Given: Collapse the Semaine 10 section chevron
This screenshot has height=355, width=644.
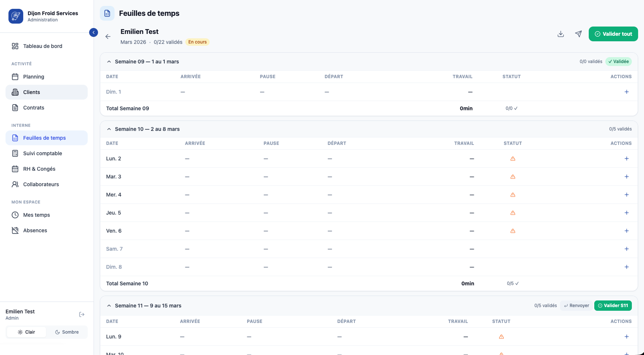Looking at the screenshot, I should click(109, 129).
